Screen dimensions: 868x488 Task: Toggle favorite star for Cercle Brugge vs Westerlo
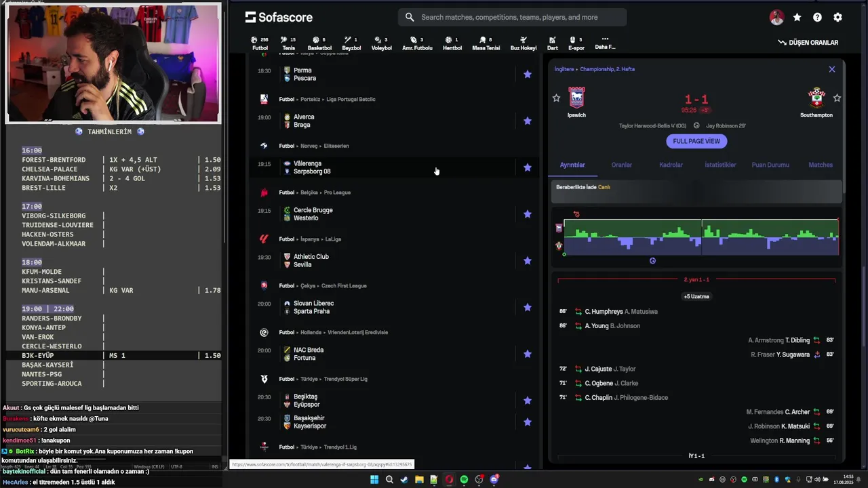tap(528, 214)
